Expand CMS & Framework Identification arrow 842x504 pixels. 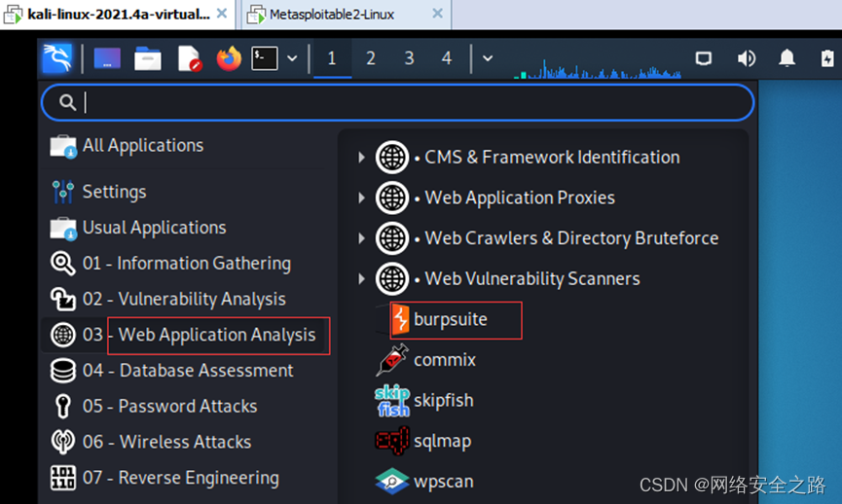point(361,158)
